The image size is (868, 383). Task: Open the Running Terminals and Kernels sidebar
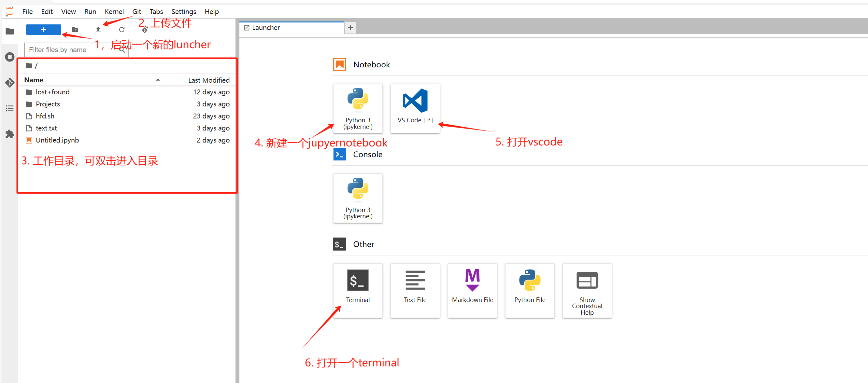click(10, 57)
